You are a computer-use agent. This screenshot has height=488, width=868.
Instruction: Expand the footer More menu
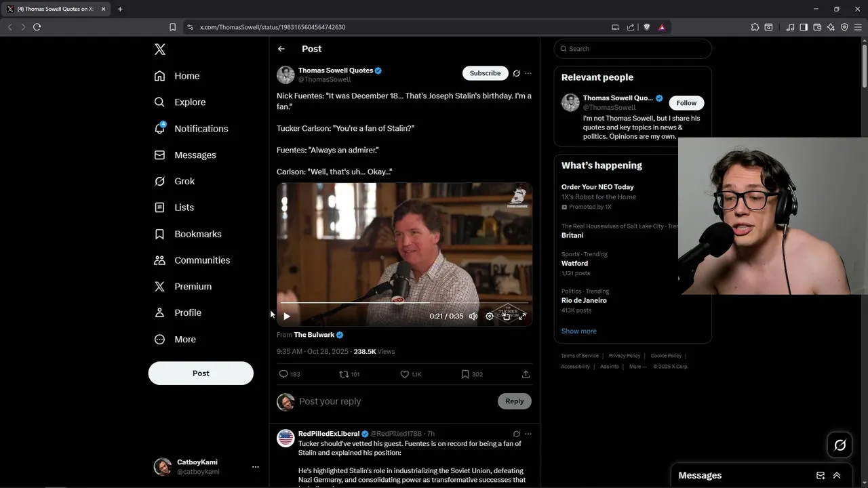pyautogui.click(x=637, y=367)
